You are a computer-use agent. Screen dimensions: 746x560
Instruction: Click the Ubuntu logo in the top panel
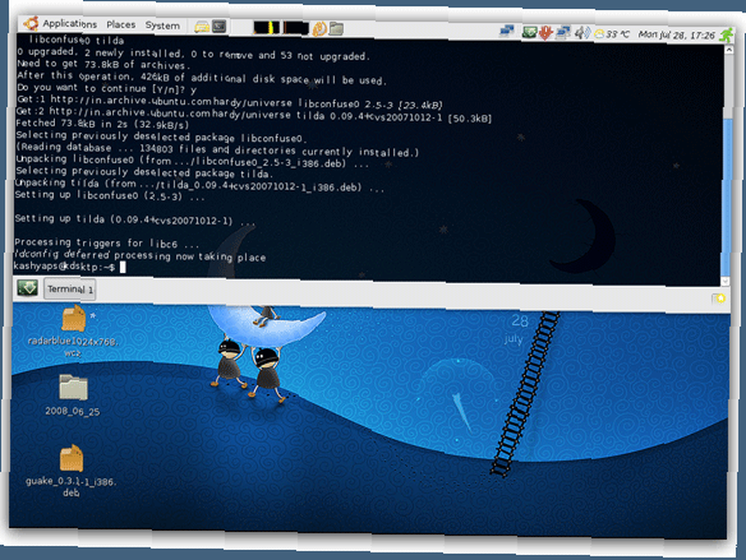[31, 23]
